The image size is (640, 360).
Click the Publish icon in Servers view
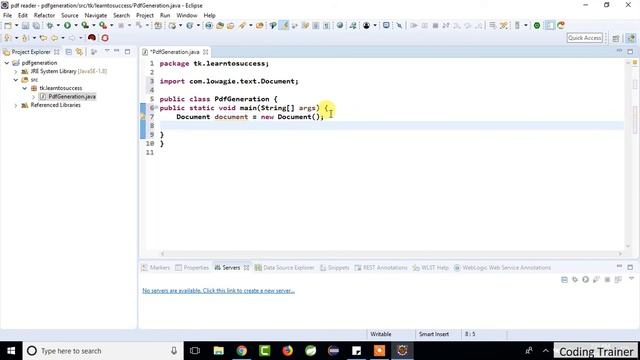click(x=618, y=280)
